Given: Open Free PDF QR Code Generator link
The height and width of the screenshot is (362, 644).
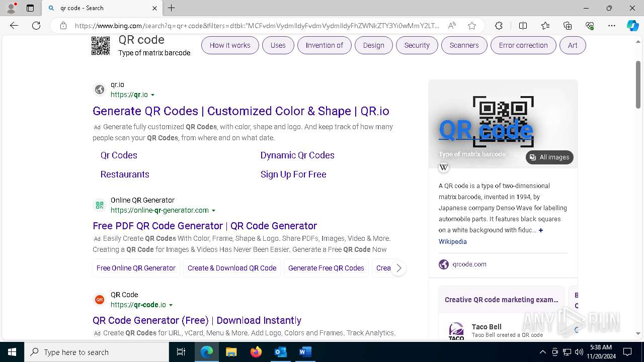Looking at the screenshot, I should 205,226.
